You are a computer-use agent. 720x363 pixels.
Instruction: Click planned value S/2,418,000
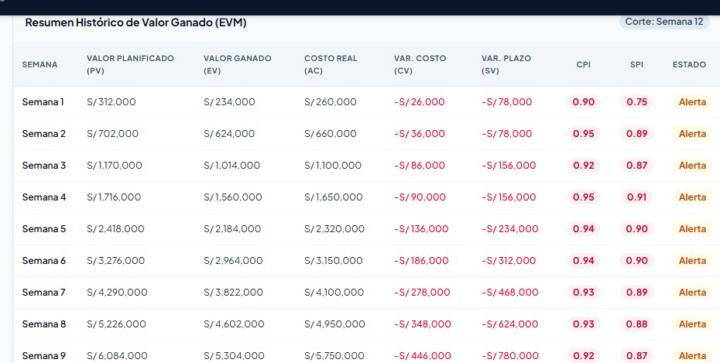point(115,229)
